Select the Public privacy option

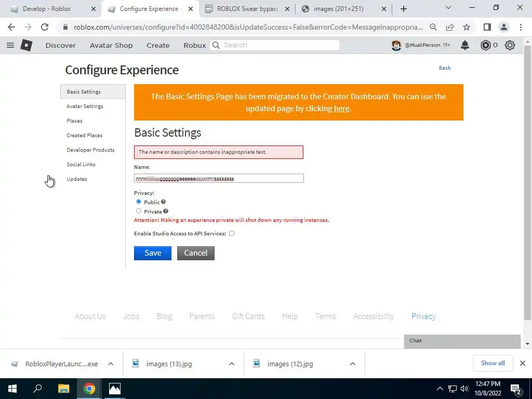(138, 202)
